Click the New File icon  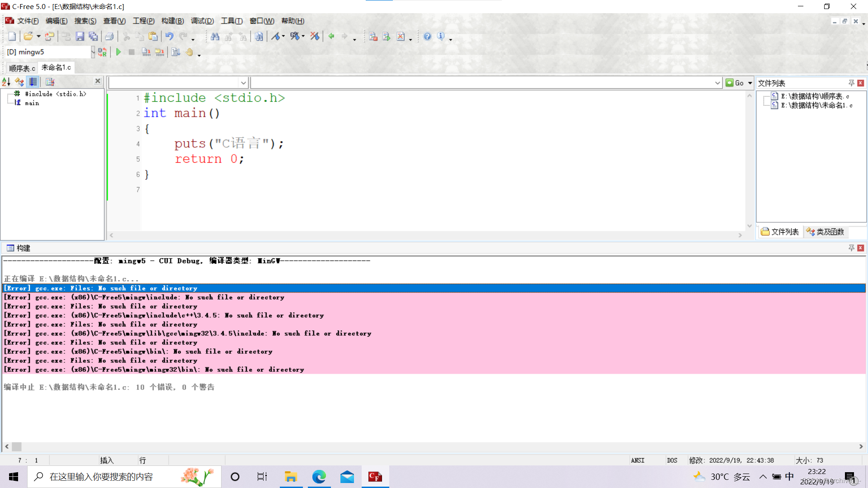pos(12,37)
